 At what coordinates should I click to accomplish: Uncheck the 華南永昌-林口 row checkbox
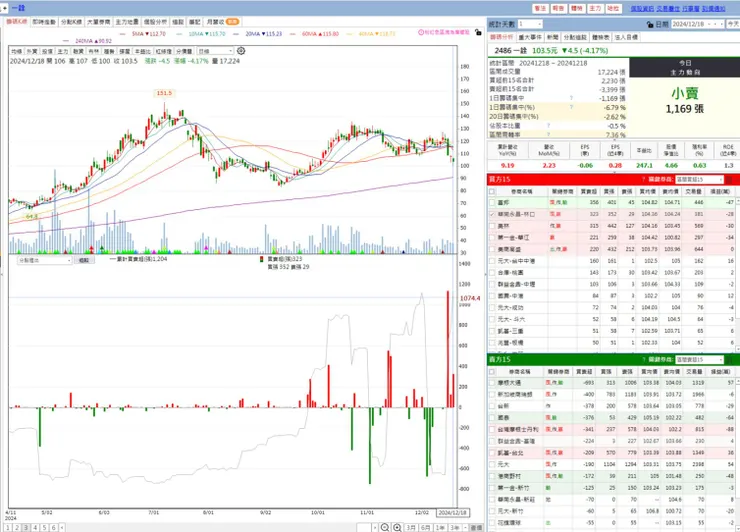(x=492, y=214)
